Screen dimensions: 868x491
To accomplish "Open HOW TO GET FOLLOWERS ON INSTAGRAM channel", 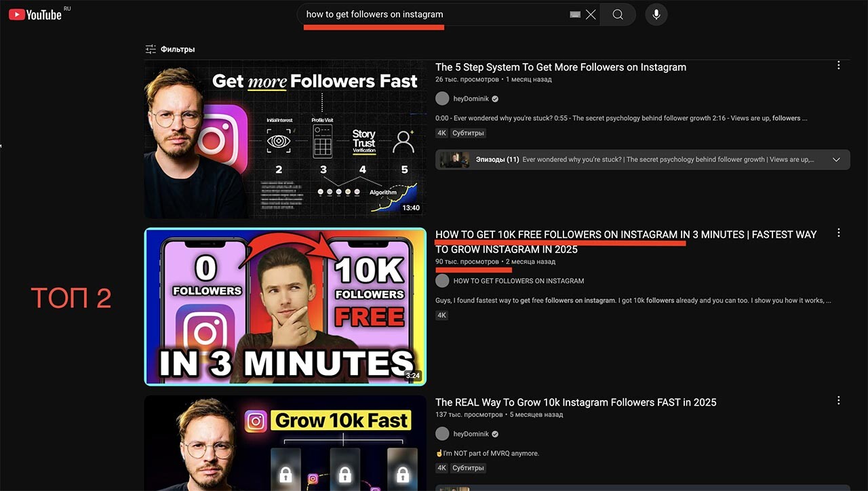I will [x=518, y=281].
